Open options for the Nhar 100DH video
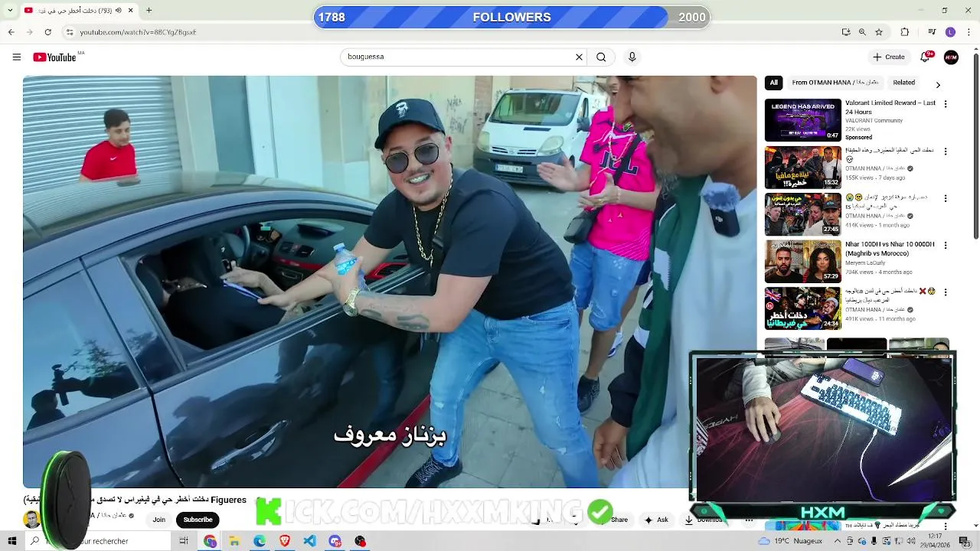 (x=946, y=246)
